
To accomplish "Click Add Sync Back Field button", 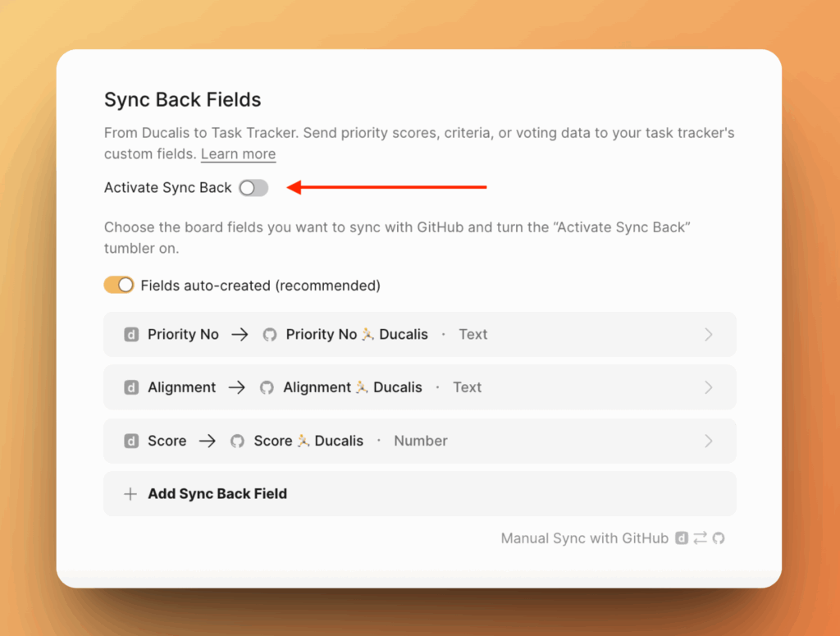I will [217, 494].
